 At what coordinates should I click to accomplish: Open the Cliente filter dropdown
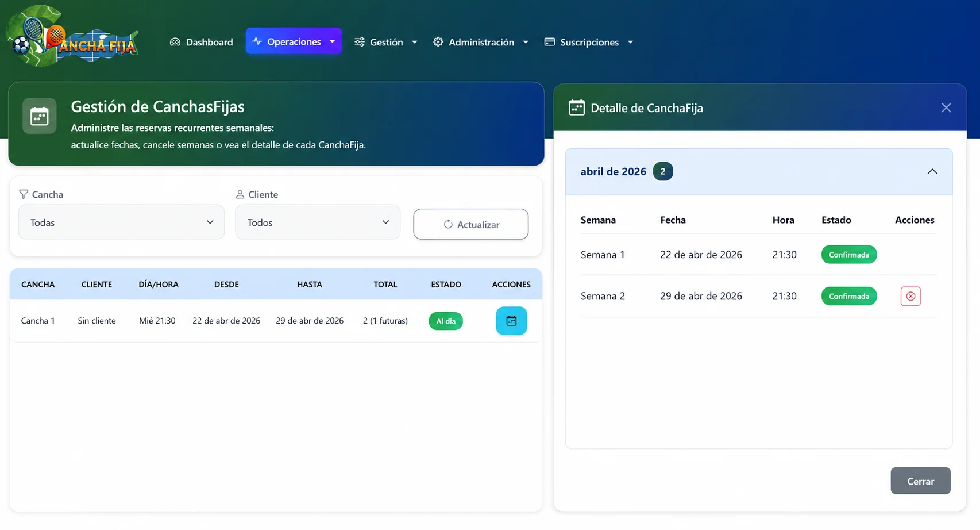click(x=318, y=222)
